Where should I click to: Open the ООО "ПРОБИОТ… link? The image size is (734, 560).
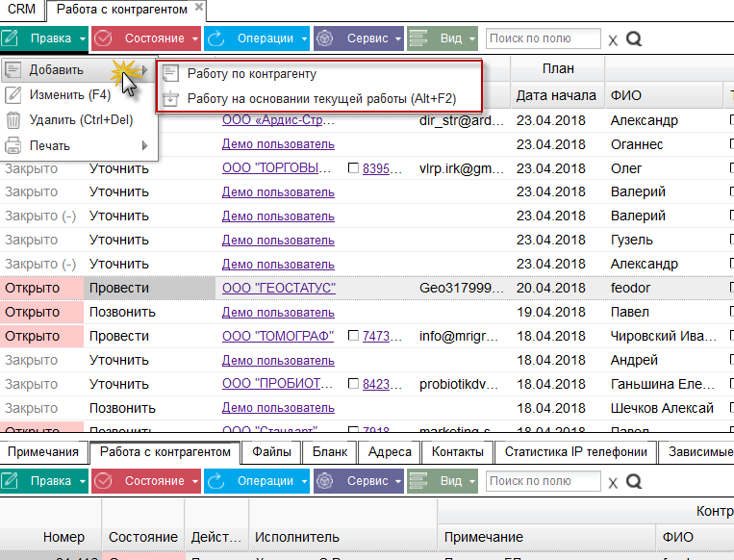click(x=277, y=384)
